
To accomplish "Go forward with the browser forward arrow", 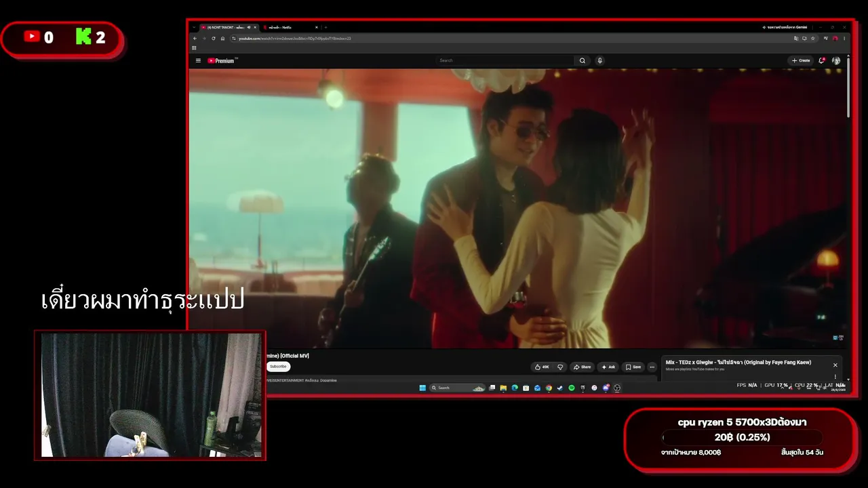I will tap(204, 39).
